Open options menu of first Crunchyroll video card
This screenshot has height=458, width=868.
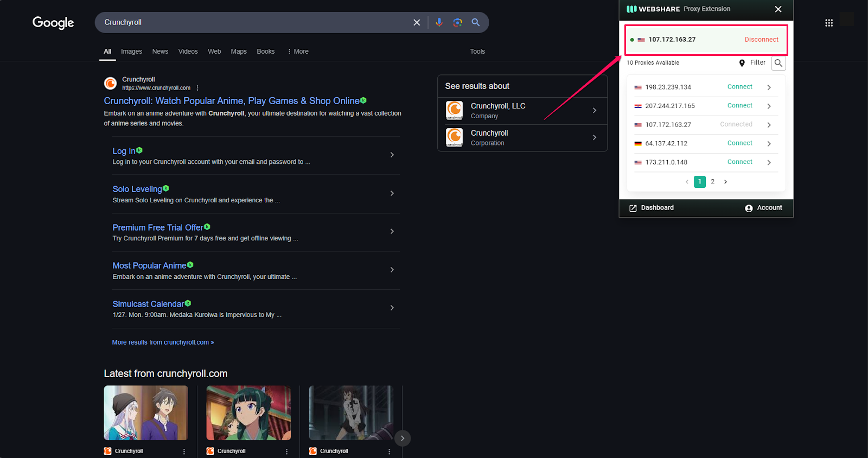click(184, 451)
